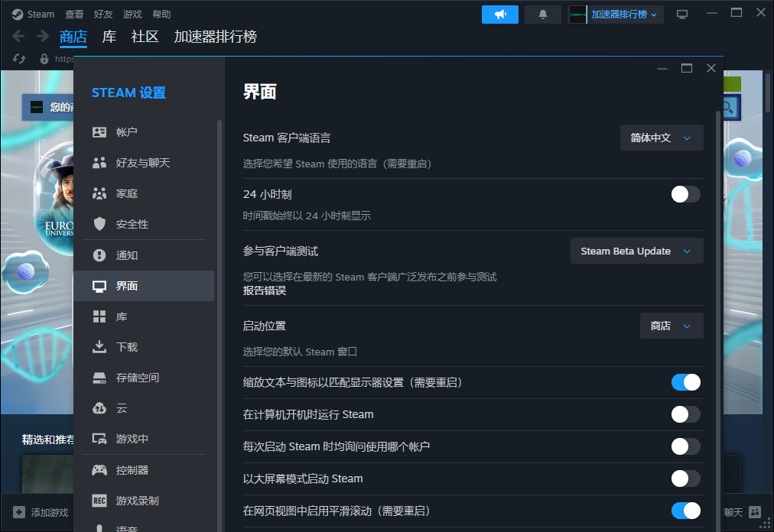The image size is (774, 532).
Task: Open the friends chat icon at bottom right
Action: (755, 512)
